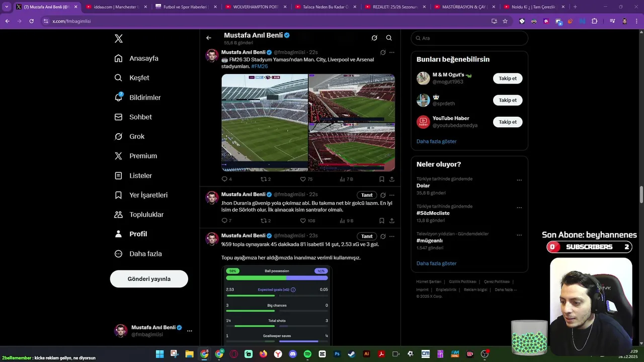Switch to WOLVERHAMPTON YouTube tab
This screenshot has height=362, width=644.
(255, 7)
